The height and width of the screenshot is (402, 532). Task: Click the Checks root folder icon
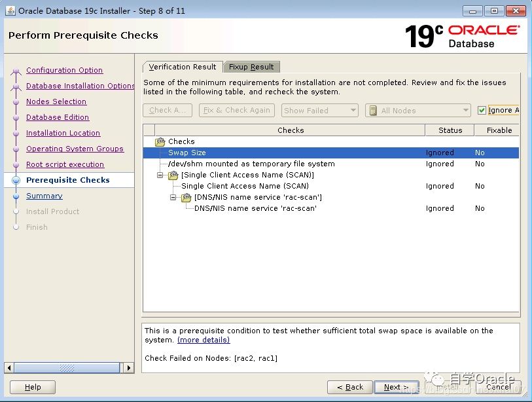pos(160,141)
